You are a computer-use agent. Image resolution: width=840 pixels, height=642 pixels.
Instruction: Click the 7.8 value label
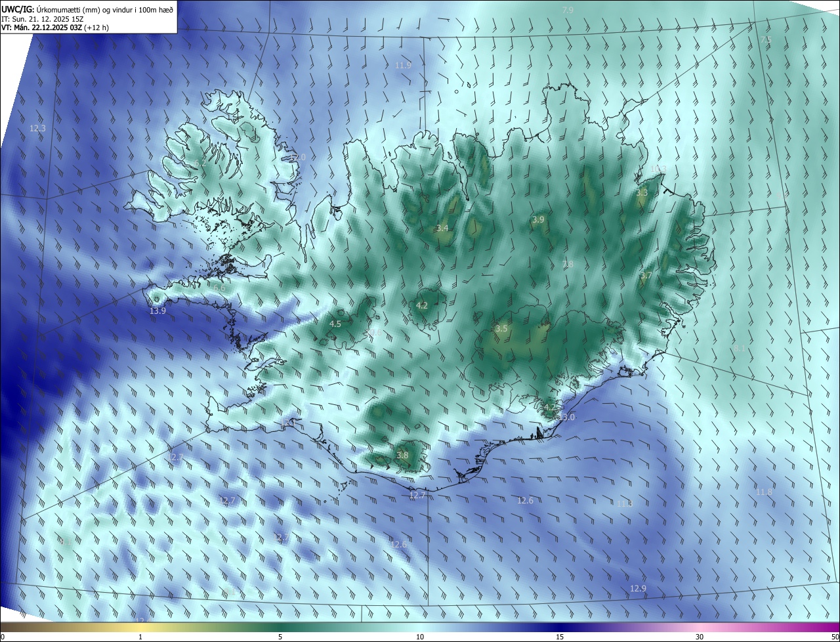(568, 264)
